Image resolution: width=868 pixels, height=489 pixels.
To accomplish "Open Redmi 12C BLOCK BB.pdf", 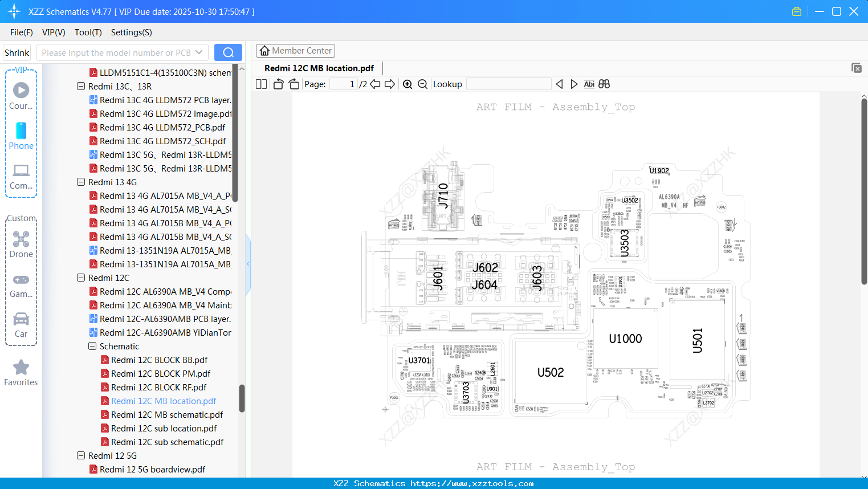I will [159, 360].
